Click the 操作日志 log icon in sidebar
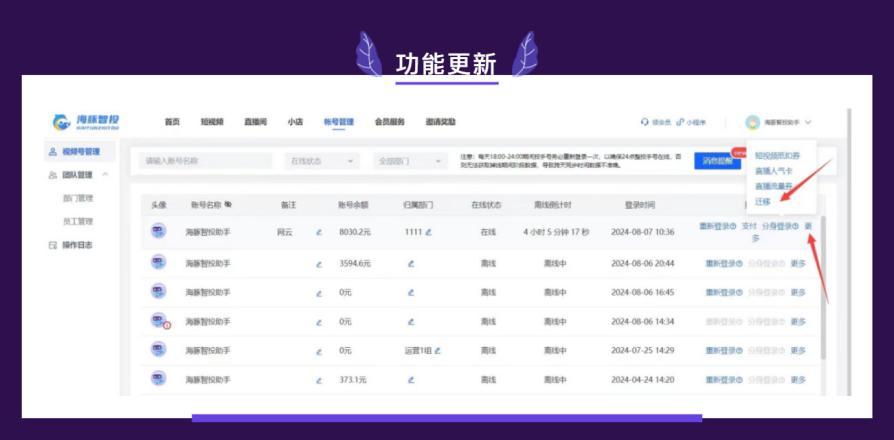This screenshot has height=440, width=894. click(x=53, y=246)
